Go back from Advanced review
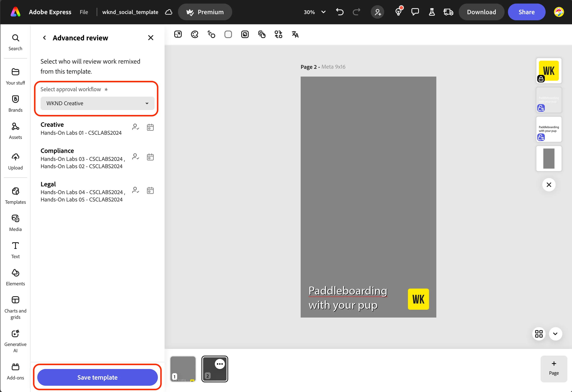572x392 pixels. 44,38
